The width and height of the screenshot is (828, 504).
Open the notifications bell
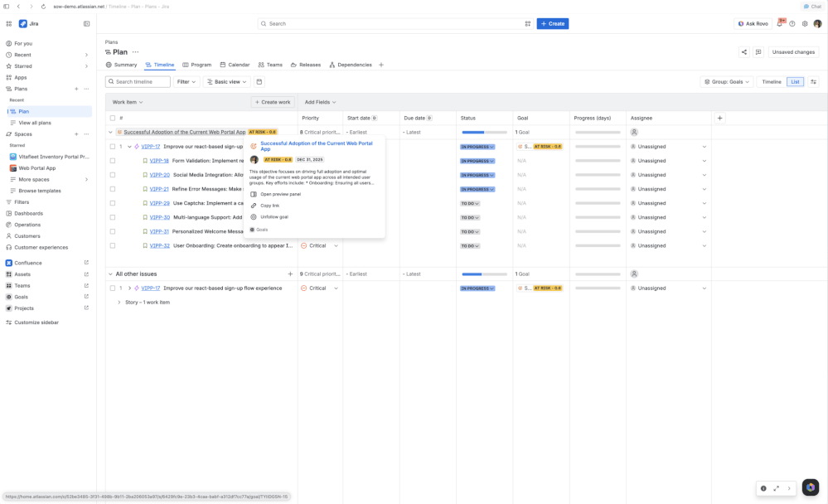coord(779,24)
